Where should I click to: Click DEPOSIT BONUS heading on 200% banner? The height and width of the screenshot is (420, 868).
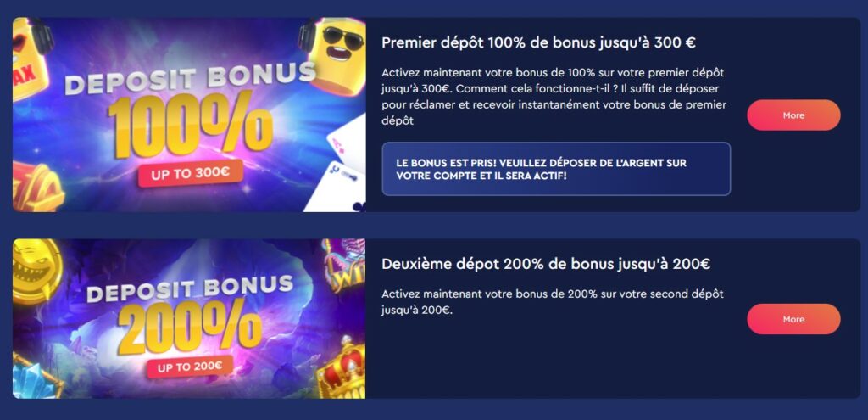190,288
